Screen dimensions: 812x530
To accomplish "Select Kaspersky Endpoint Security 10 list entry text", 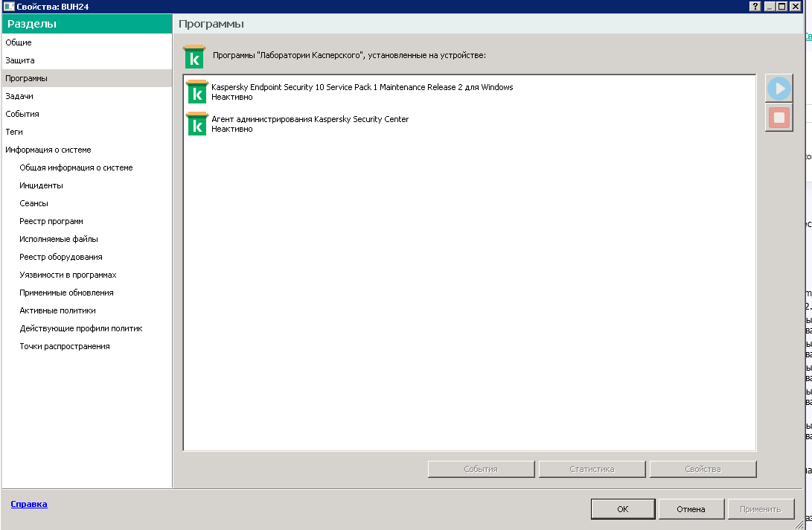I will (x=362, y=87).
